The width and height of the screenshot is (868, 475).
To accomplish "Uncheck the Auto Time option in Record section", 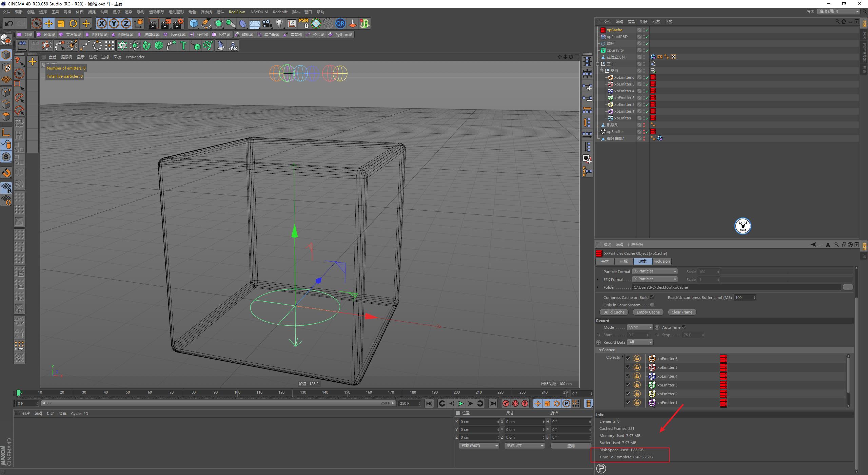I will click(x=684, y=327).
